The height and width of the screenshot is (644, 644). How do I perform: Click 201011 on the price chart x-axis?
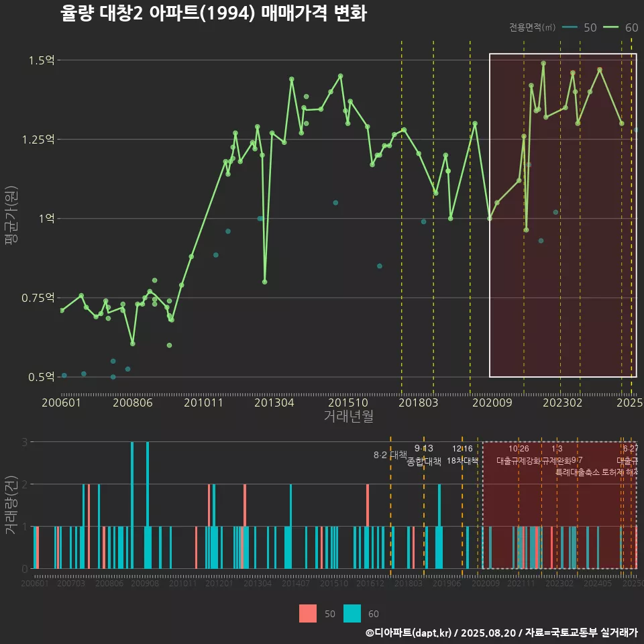coord(203,402)
